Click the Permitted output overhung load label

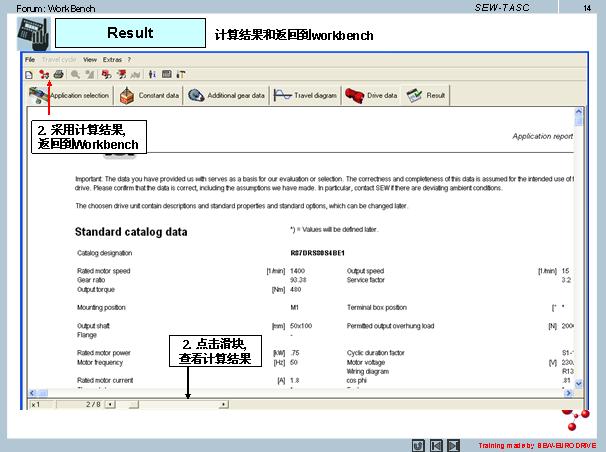pyautogui.click(x=390, y=326)
